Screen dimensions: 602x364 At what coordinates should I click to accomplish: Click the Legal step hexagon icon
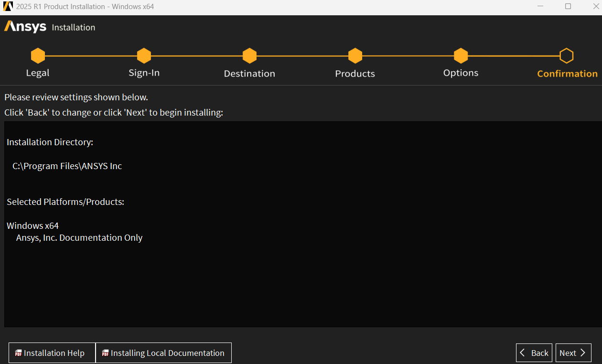click(x=38, y=56)
